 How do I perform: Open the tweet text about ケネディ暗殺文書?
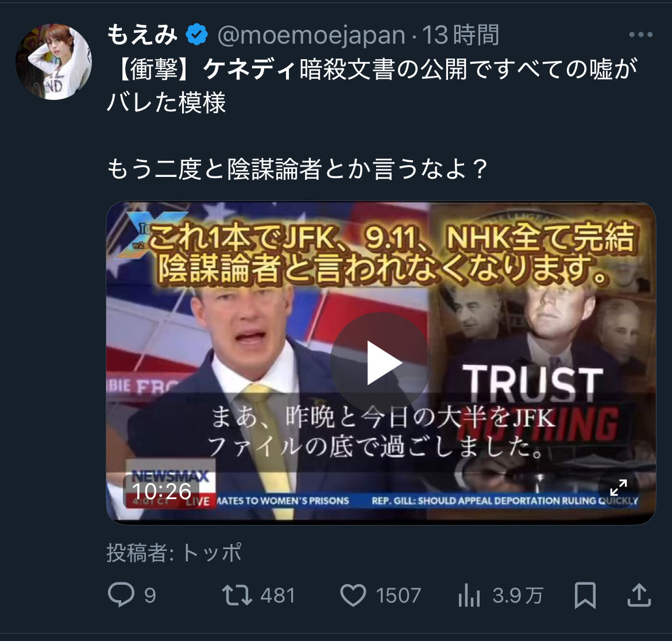[x=372, y=86]
